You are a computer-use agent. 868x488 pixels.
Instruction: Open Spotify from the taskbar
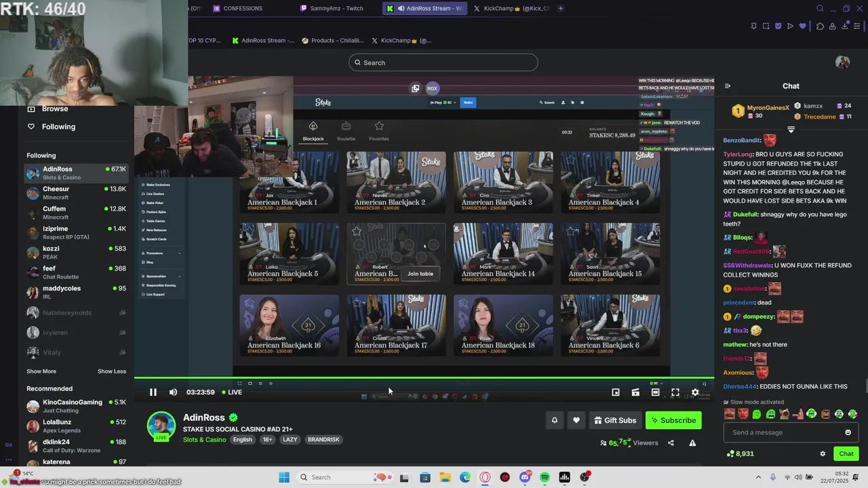tap(545, 477)
